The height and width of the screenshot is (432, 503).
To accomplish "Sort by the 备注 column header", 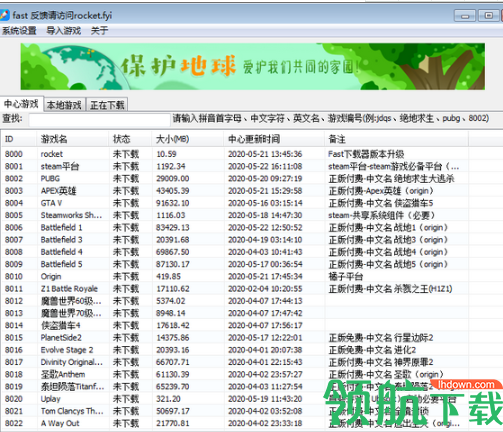I will coord(396,139).
